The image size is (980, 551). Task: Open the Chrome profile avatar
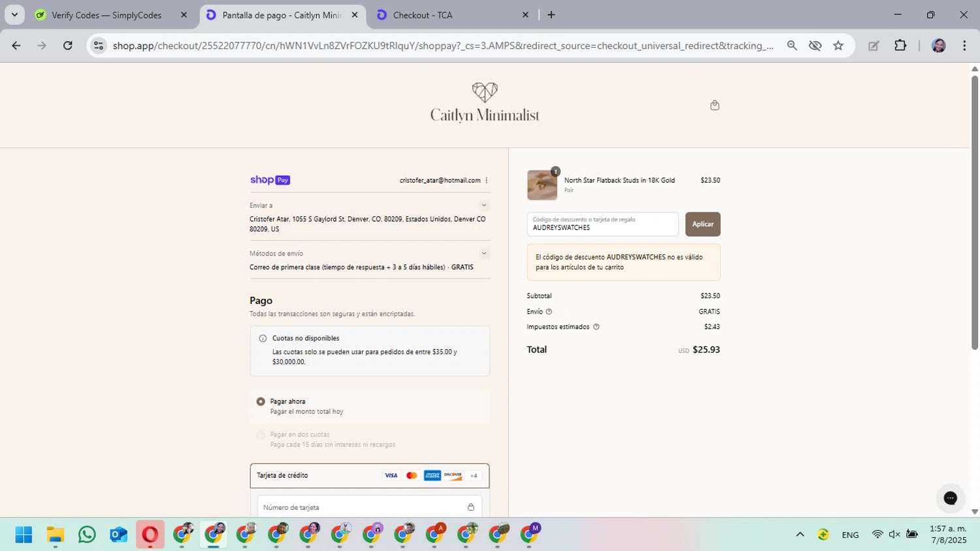[939, 46]
